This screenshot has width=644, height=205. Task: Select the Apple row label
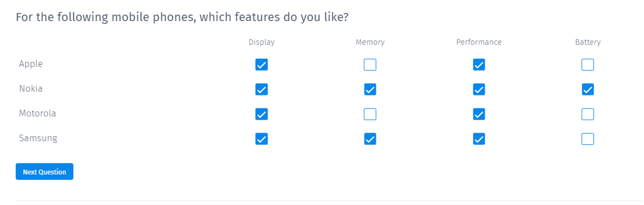31,64
